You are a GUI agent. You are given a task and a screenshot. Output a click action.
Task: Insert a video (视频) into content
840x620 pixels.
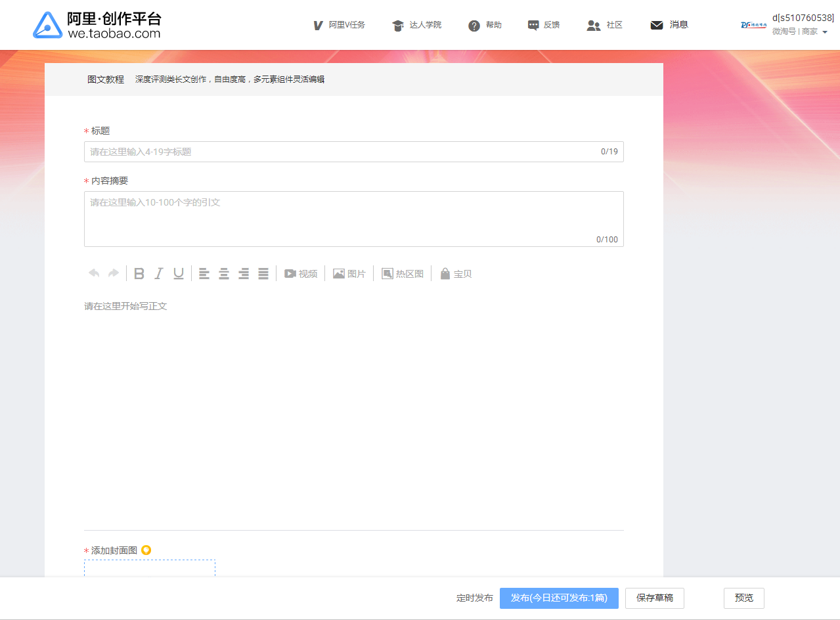pos(301,273)
